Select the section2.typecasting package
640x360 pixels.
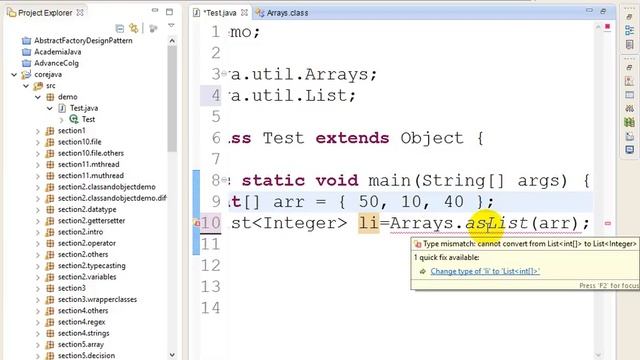[x=91, y=266]
